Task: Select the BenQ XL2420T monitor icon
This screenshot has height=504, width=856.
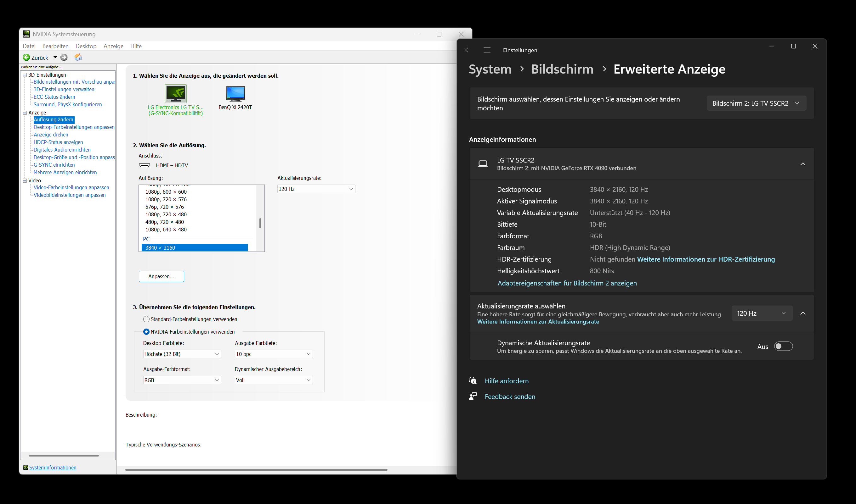Action: [x=235, y=94]
